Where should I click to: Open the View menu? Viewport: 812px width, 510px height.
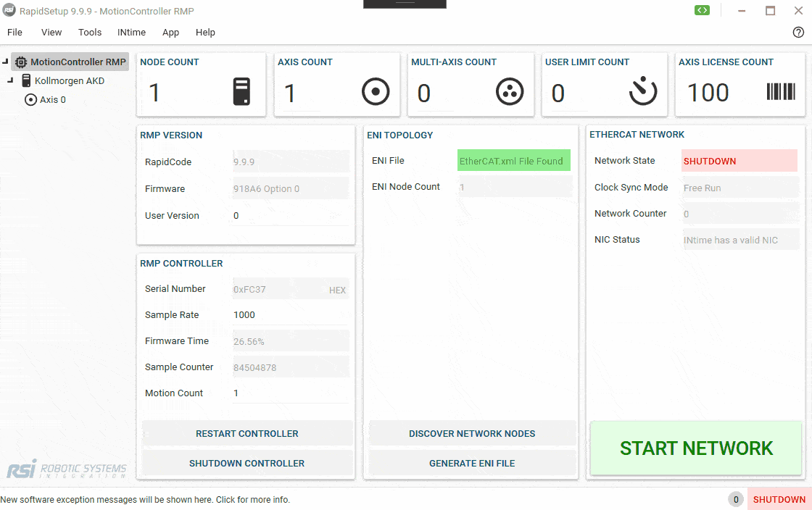(51, 32)
